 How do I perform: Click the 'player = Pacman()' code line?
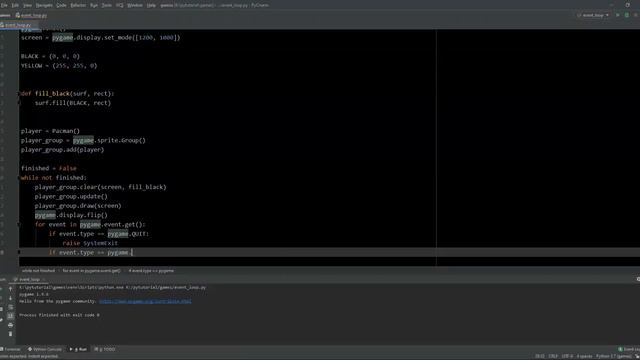[50, 131]
